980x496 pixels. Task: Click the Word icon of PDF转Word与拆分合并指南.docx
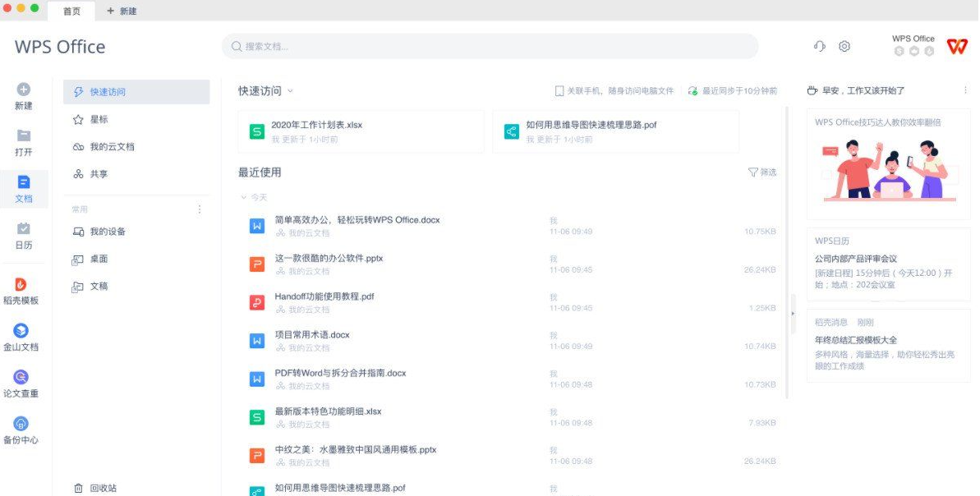pos(257,379)
